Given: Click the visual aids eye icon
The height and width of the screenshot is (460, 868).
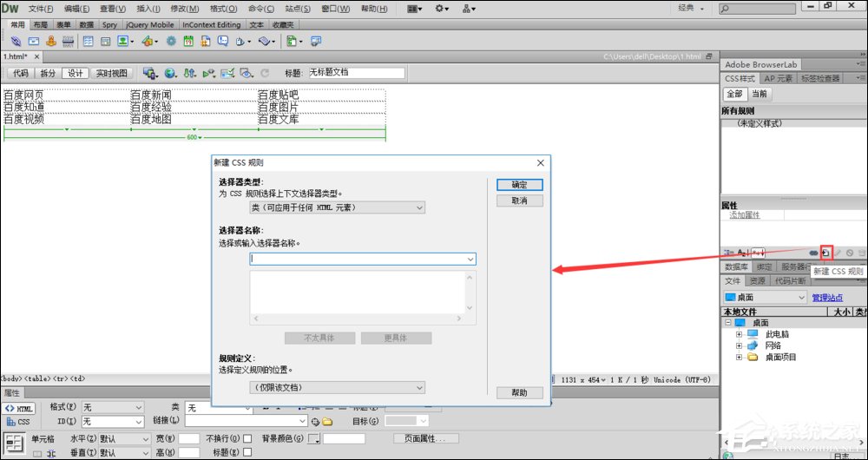Looking at the screenshot, I should pos(247,73).
